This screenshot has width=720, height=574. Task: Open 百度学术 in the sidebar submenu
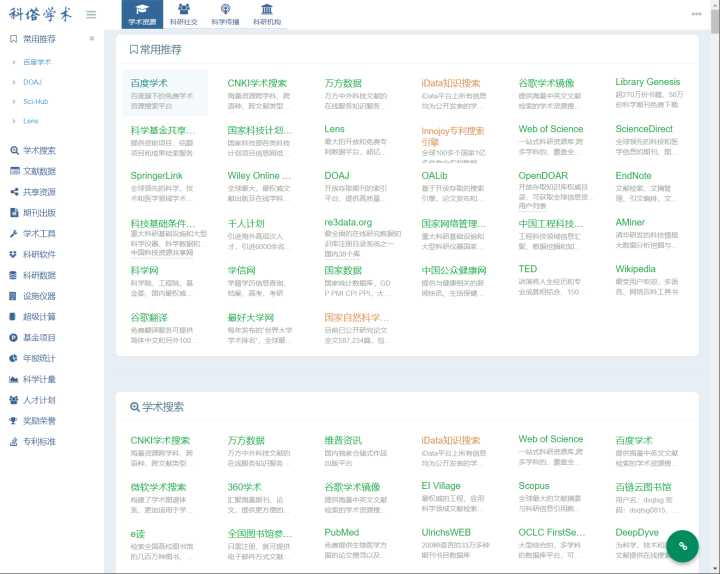pyautogui.click(x=37, y=62)
